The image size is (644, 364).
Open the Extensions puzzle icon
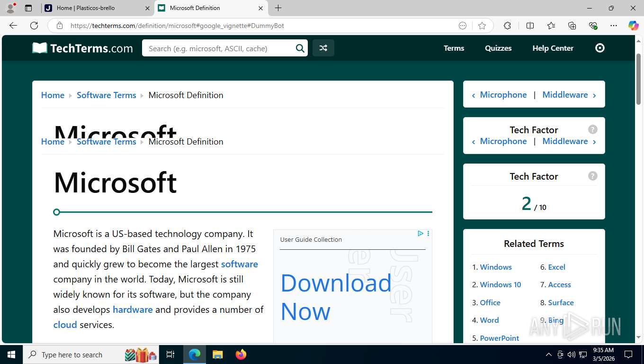pos(507,26)
